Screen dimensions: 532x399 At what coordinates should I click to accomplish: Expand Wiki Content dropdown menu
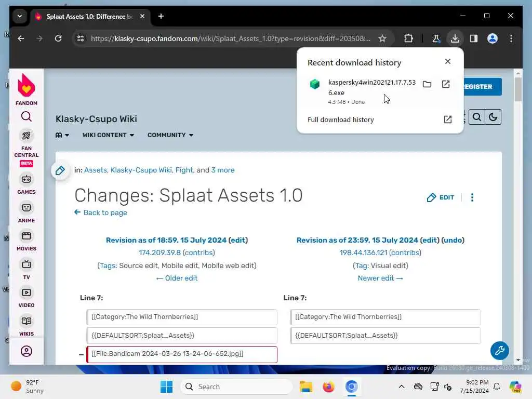108,135
